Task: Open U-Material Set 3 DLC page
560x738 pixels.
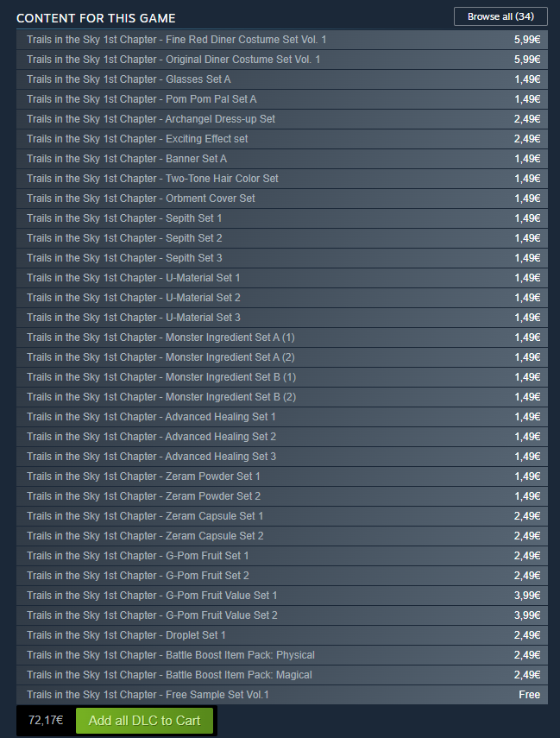Action: (282, 318)
